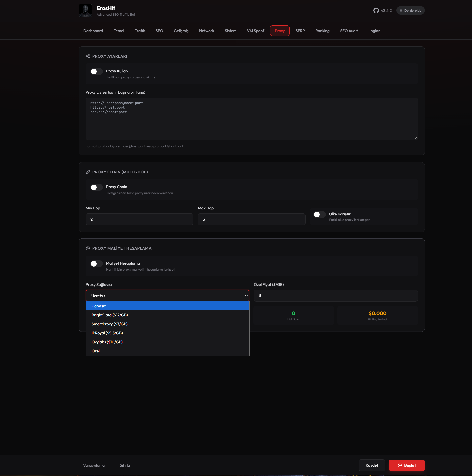This screenshot has height=476, width=472.
Task: Click the Durduruldu status indicator
Action: pyautogui.click(x=410, y=11)
